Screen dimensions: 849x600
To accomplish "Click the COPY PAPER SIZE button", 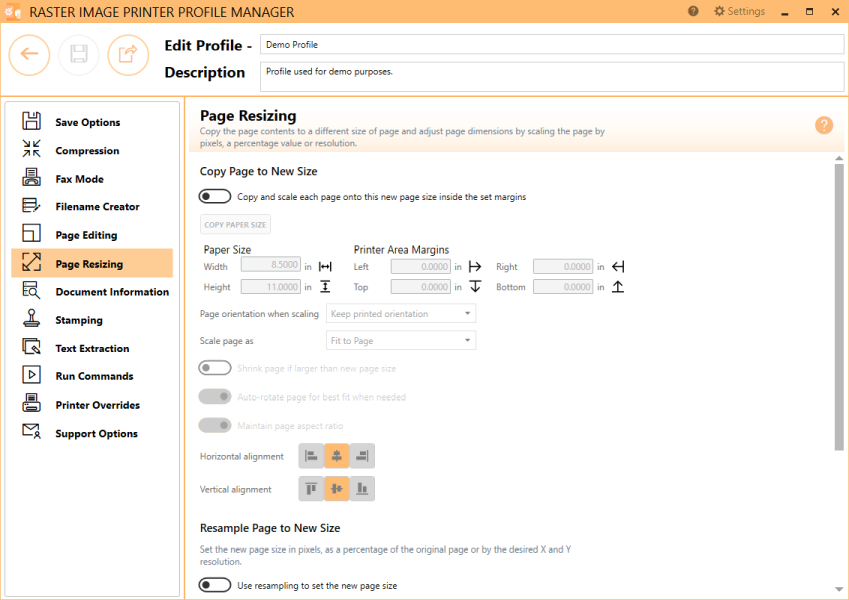I will [x=235, y=224].
